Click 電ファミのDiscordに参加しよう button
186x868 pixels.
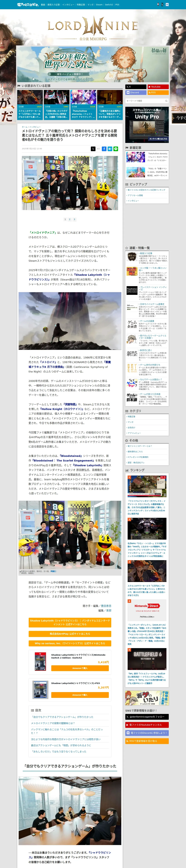pos(147,733)
